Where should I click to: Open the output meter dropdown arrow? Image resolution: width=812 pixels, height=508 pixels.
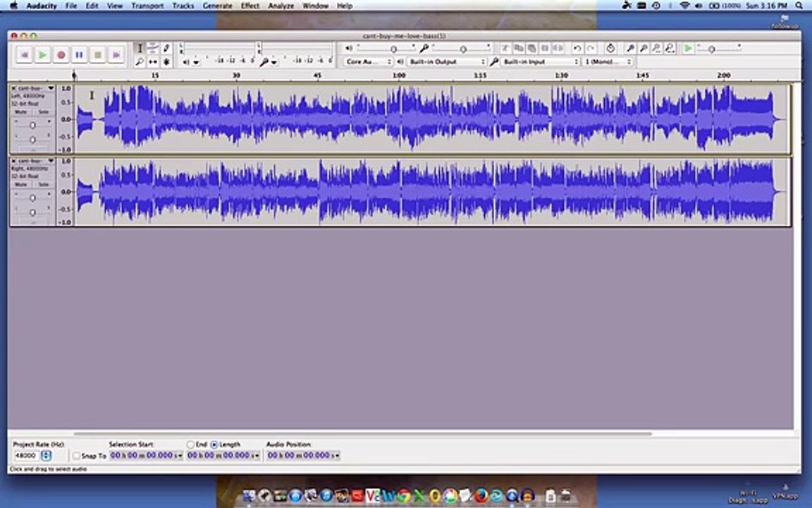point(196,62)
